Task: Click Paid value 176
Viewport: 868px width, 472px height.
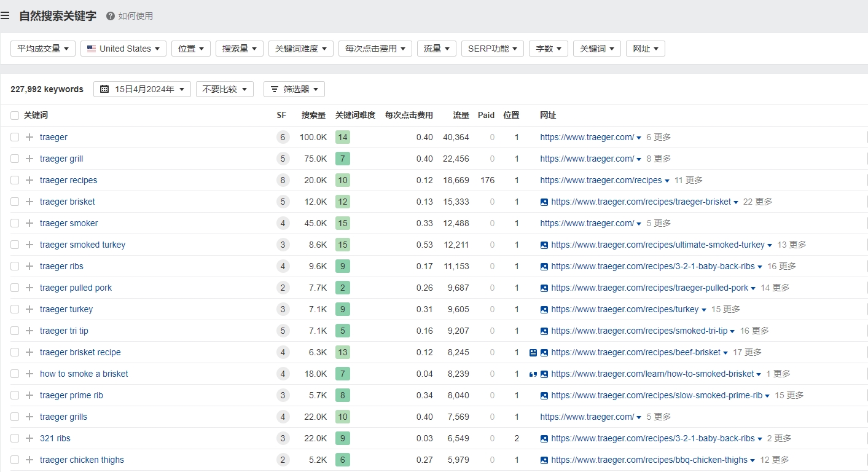Action: click(x=487, y=180)
